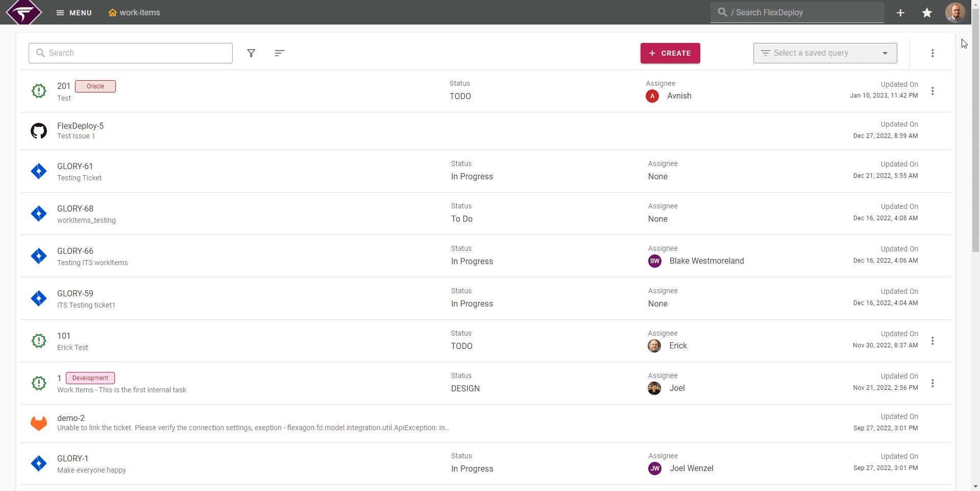Open the sort options icon
Image resolution: width=980 pixels, height=491 pixels.
point(279,53)
